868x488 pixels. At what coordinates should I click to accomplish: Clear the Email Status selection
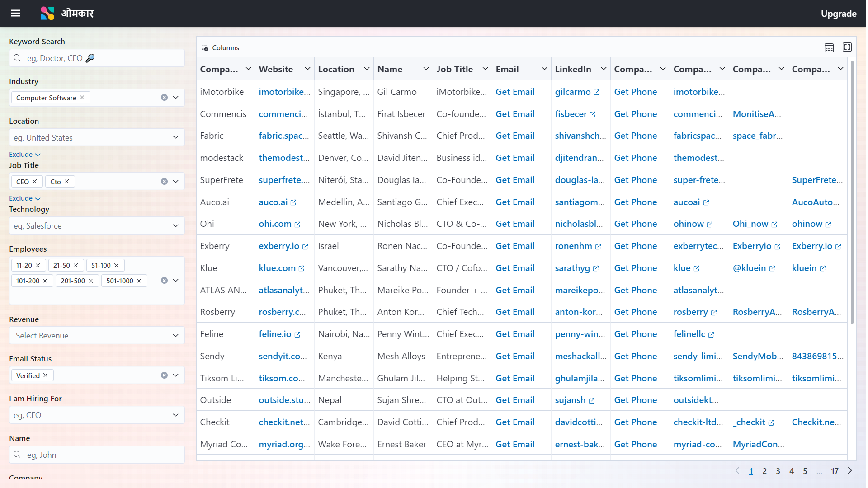click(x=164, y=375)
